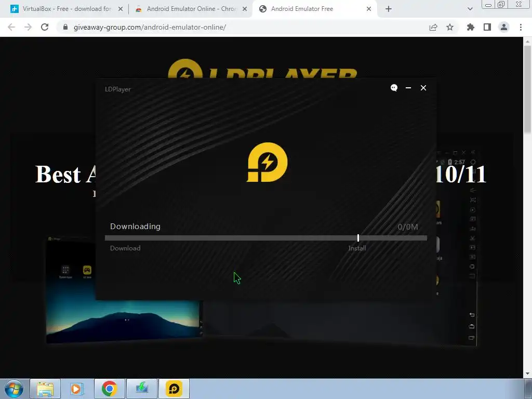Toggle the Chrome side panel
The width and height of the screenshot is (532, 399).
pyautogui.click(x=487, y=27)
